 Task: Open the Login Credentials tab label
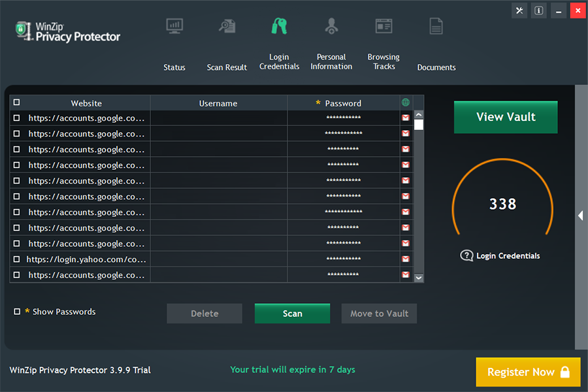coord(280,62)
